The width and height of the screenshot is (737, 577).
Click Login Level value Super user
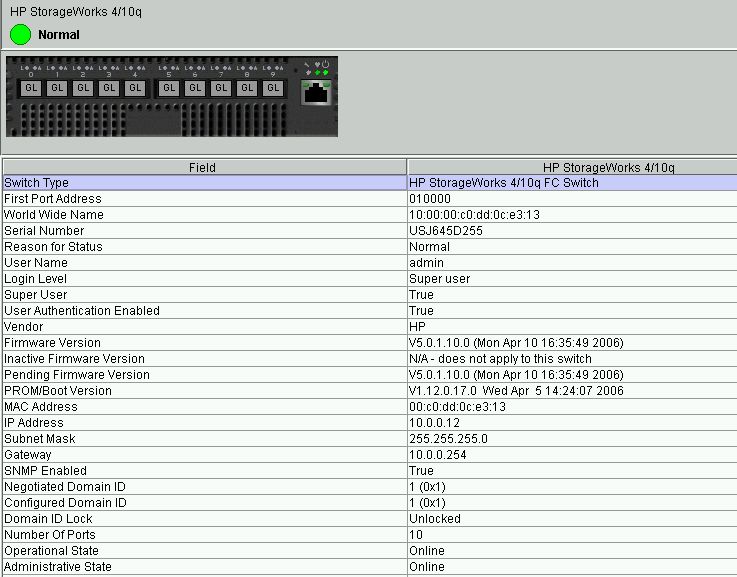point(439,279)
